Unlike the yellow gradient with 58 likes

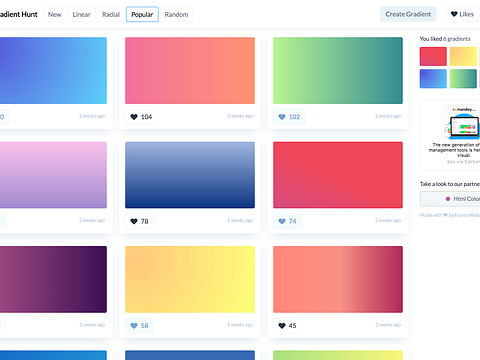point(139,325)
